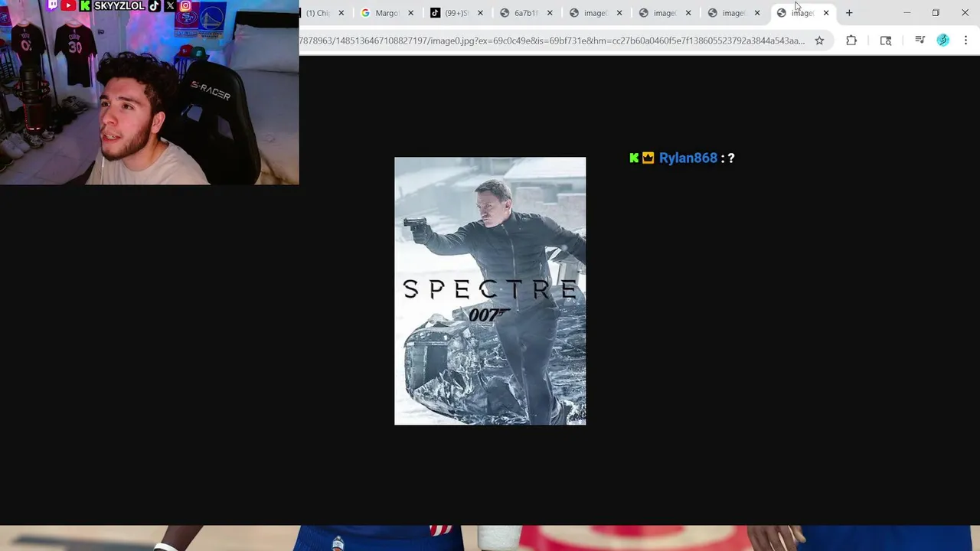Click the TikTok icon on the webcam overlay

[x=154, y=5]
